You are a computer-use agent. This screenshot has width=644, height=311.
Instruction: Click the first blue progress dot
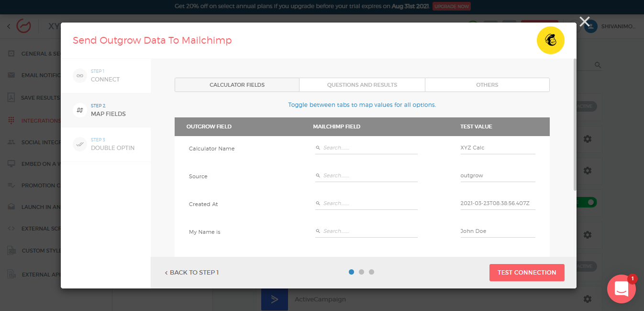[352, 272]
